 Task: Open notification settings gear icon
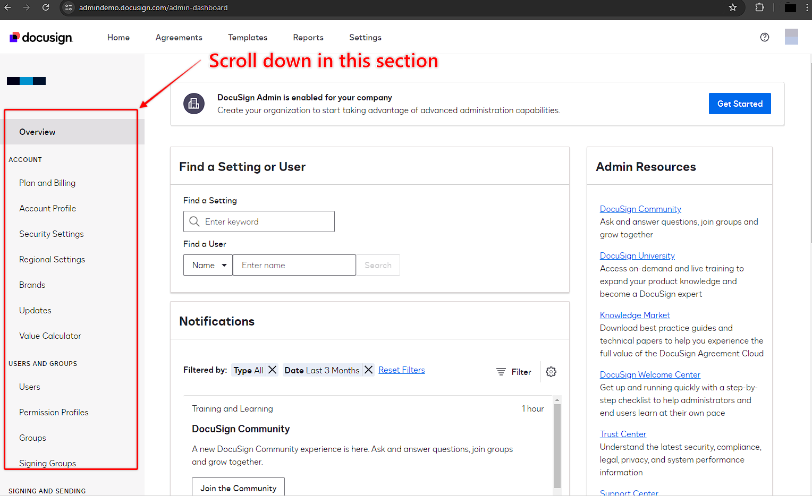551,372
